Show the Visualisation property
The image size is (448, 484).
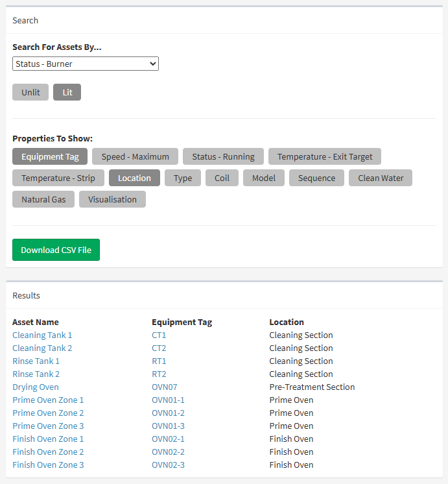click(x=112, y=199)
